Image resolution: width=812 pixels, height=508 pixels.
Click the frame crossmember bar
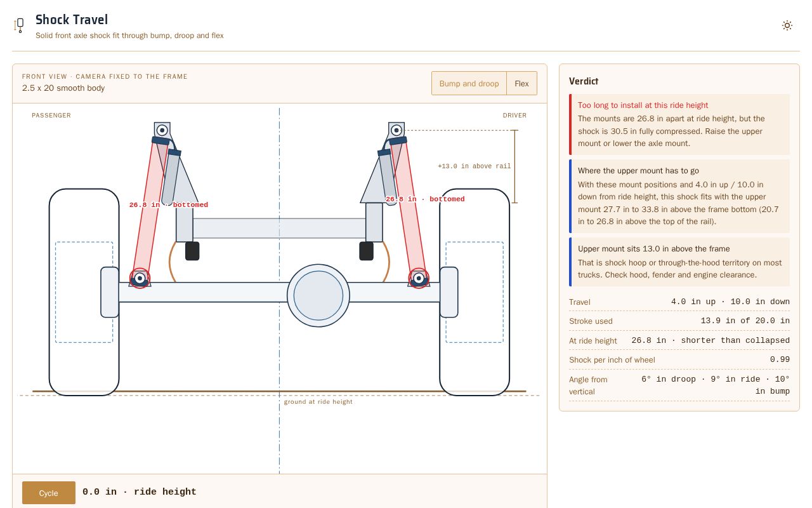279,229
